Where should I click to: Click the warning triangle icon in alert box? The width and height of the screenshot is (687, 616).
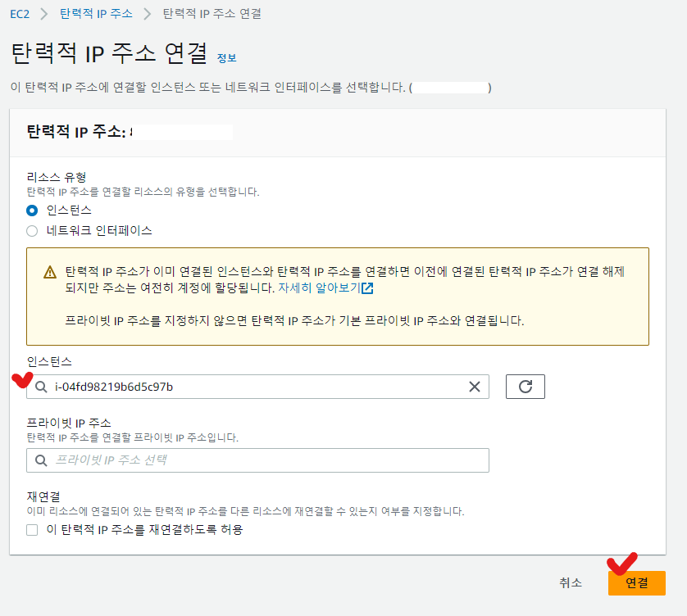(50, 273)
